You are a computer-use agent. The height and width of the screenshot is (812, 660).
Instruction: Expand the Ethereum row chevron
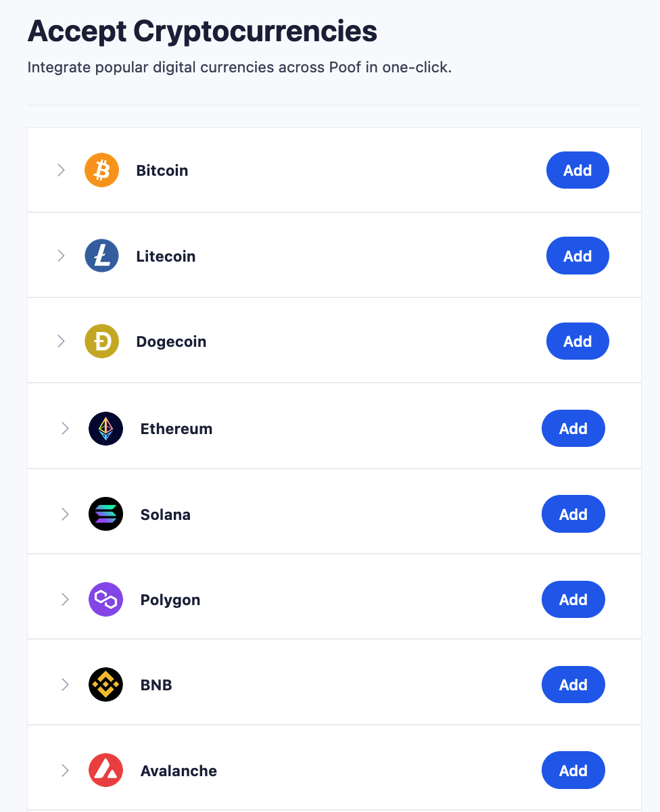(x=65, y=429)
